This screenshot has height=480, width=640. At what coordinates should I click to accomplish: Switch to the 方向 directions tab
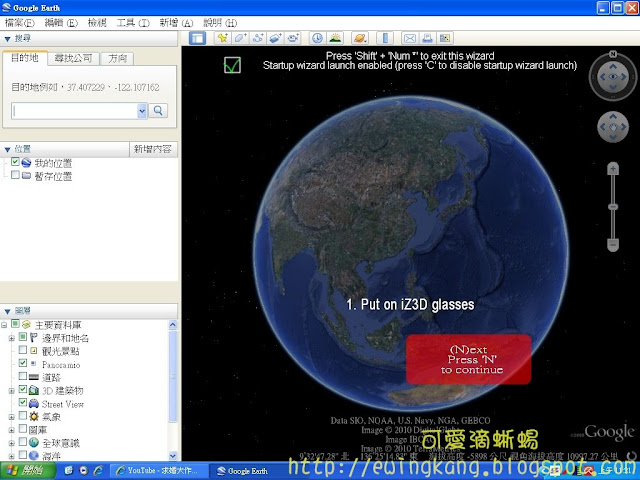(x=118, y=59)
